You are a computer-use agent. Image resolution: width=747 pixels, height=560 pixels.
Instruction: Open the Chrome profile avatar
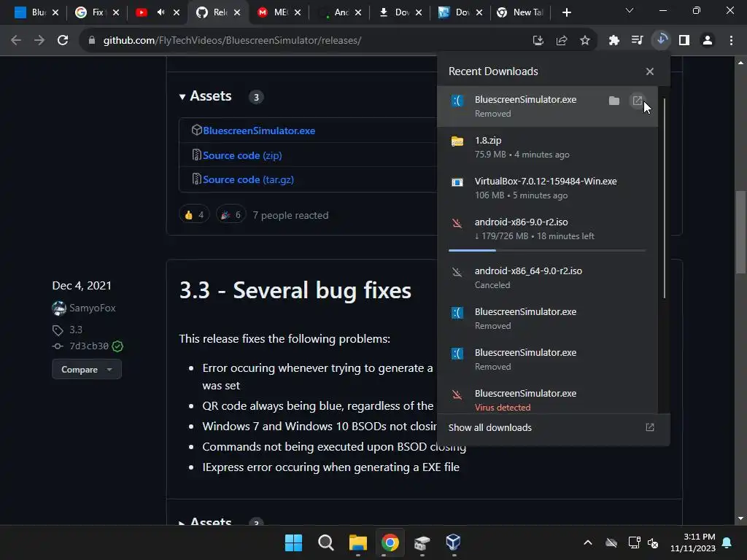(708, 41)
